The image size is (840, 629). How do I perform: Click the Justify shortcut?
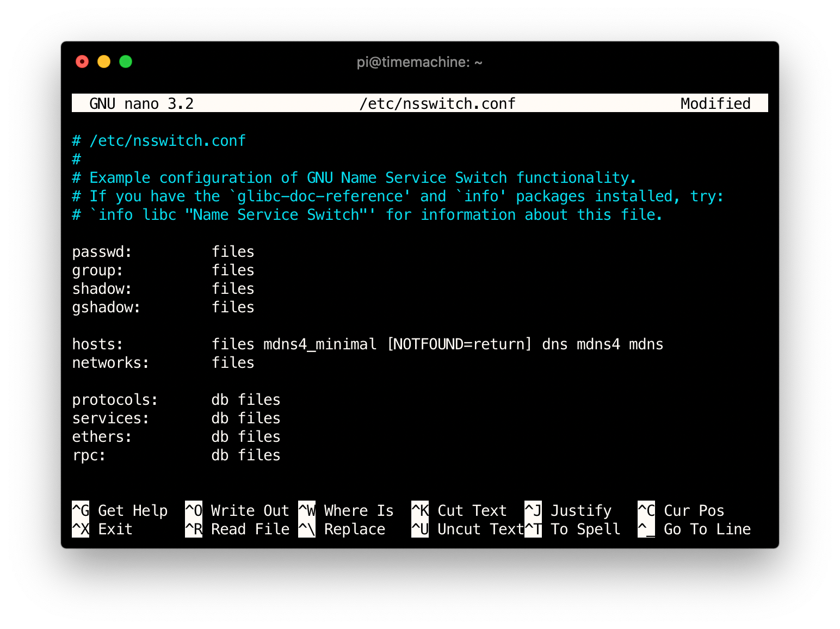[x=580, y=510]
